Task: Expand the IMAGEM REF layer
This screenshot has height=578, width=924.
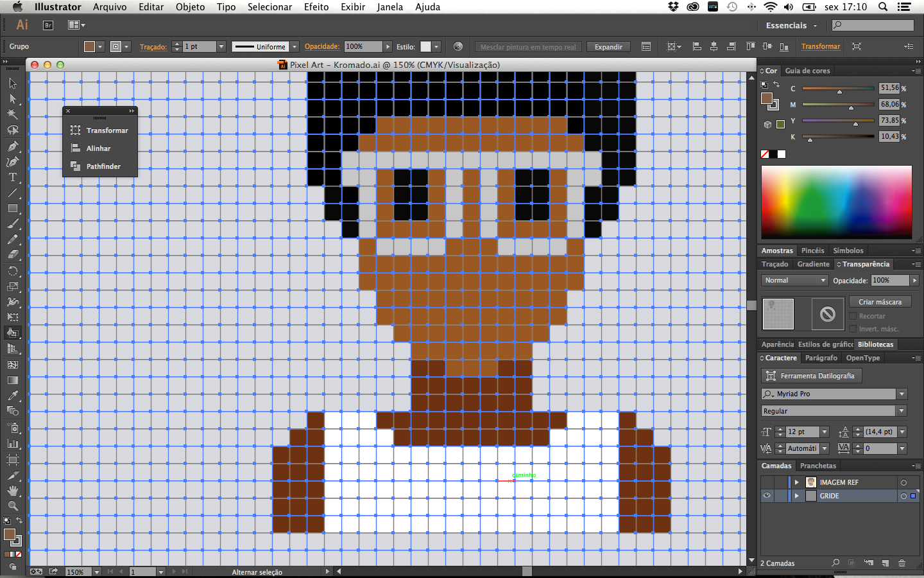Action: [797, 482]
